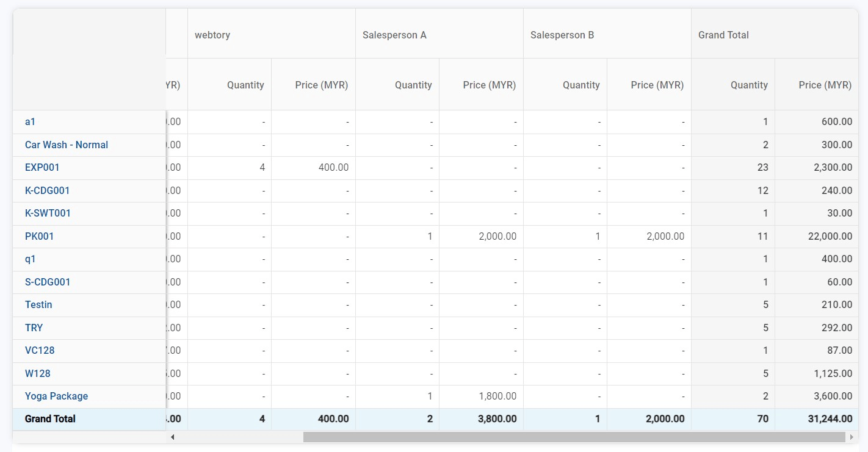
Task: Click the left arrow of the horizontal scrollbar
Action: (173, 437)
